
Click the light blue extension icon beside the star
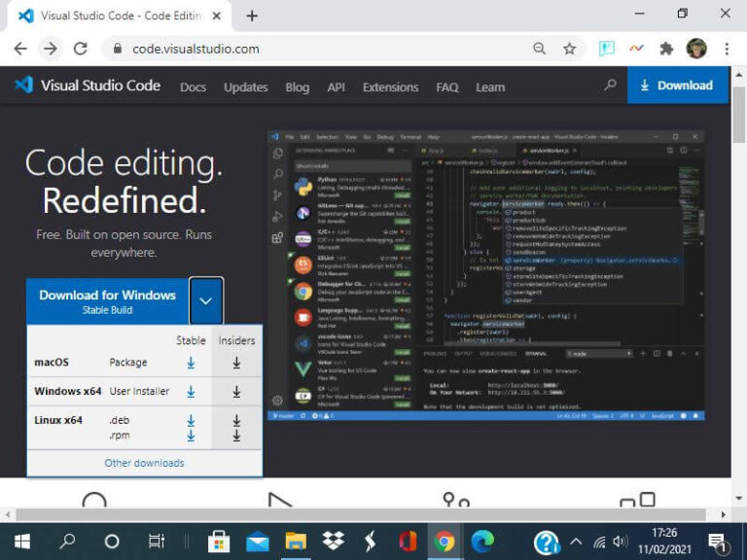click(x=607, y=49)
